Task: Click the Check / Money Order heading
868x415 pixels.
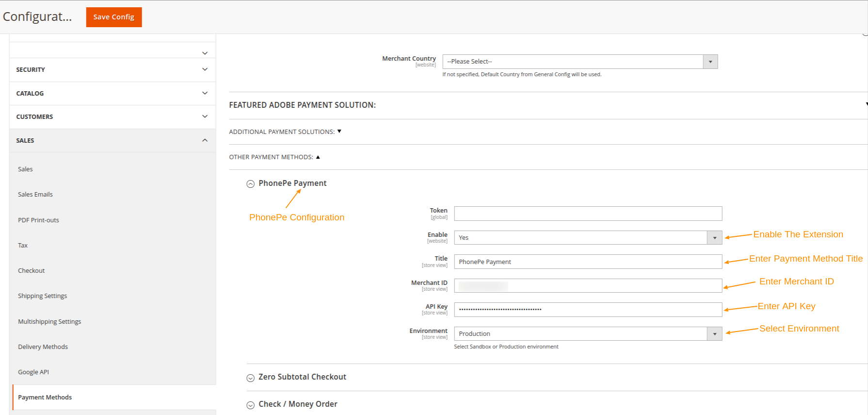Action: tap(298, 404)
